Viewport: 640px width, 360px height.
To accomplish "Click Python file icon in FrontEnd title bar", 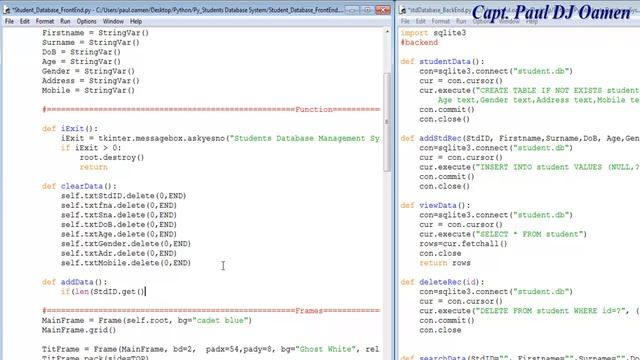I will coord(7,10).
